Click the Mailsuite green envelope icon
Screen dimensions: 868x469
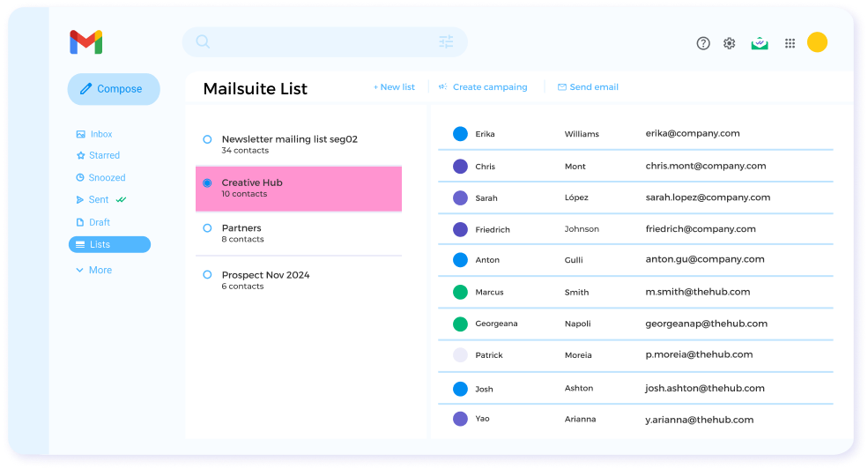(760, 42)
